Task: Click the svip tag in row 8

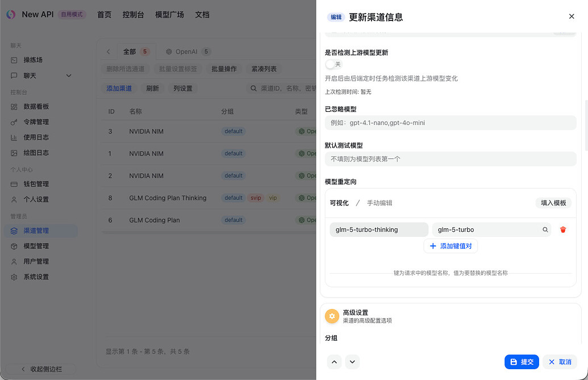Action: [x=256, y=198]
